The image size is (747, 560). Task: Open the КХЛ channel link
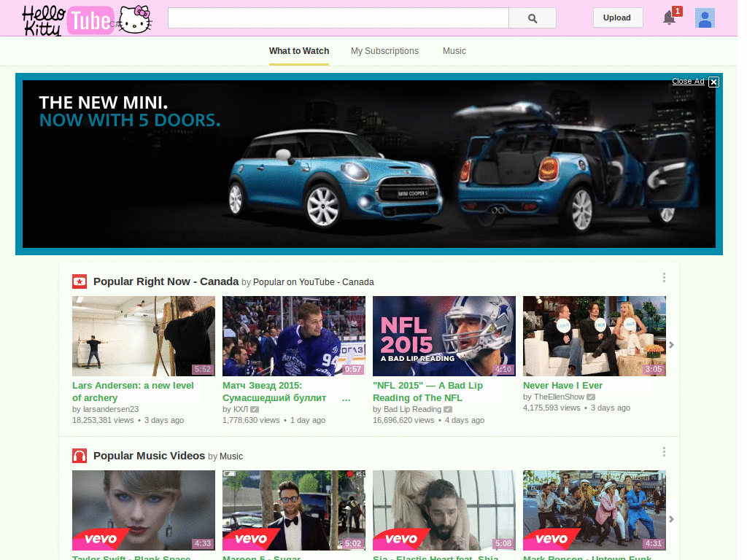tap(241, 409)
